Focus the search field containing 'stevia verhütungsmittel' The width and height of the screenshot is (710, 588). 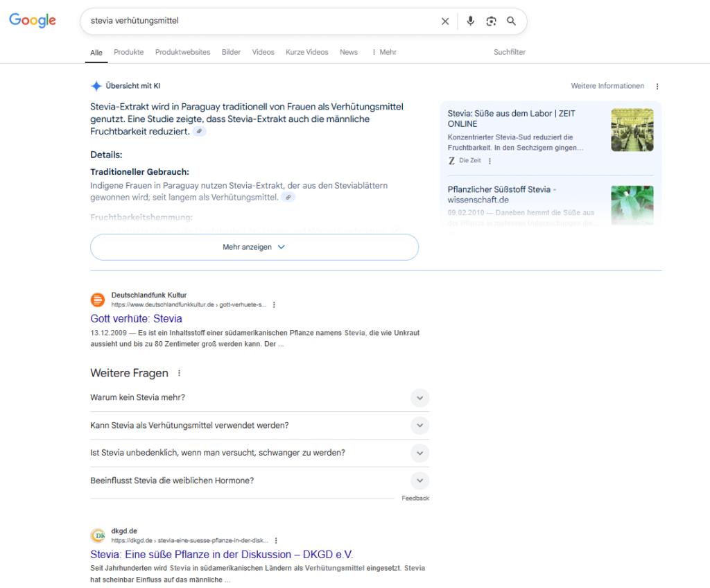point(263,21)
